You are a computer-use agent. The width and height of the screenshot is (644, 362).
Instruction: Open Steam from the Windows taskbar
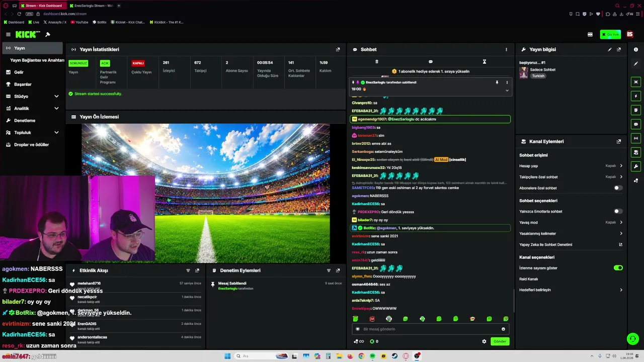[x=394, y=356]
